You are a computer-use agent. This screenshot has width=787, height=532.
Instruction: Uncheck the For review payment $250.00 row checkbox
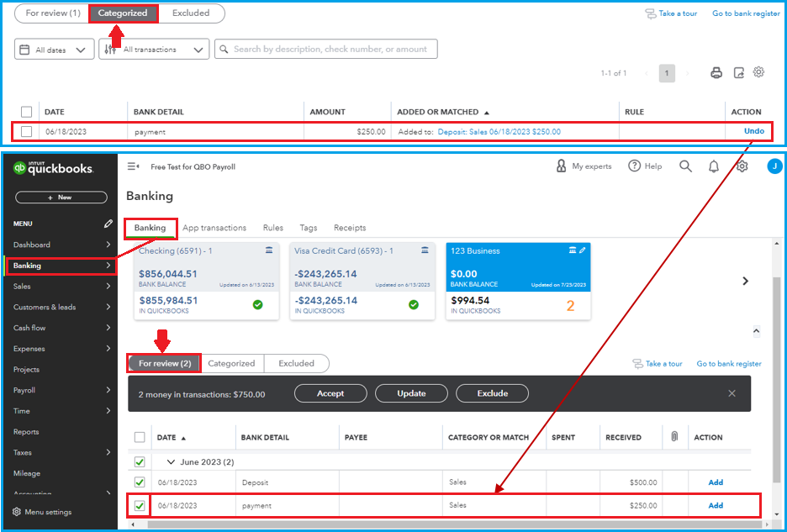tap(140, 506)
